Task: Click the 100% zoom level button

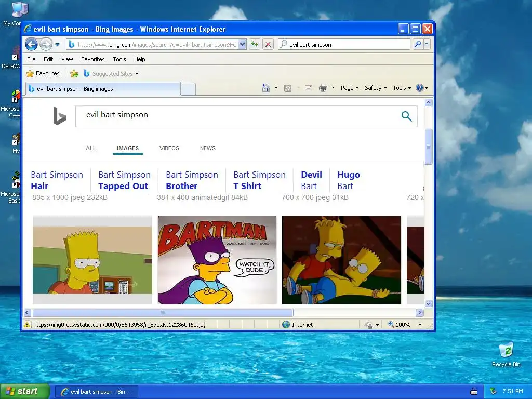Action: coord(399,325)
